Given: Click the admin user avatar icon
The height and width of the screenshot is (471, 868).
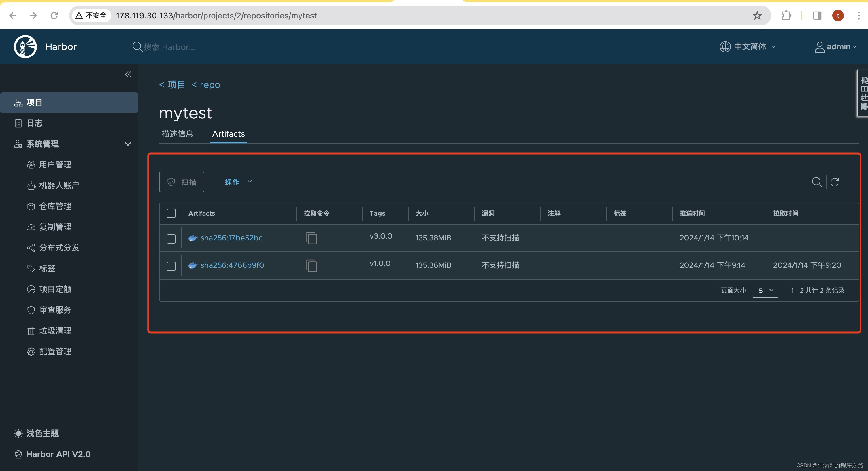Looking at the screenshot, I should point(820,47).
